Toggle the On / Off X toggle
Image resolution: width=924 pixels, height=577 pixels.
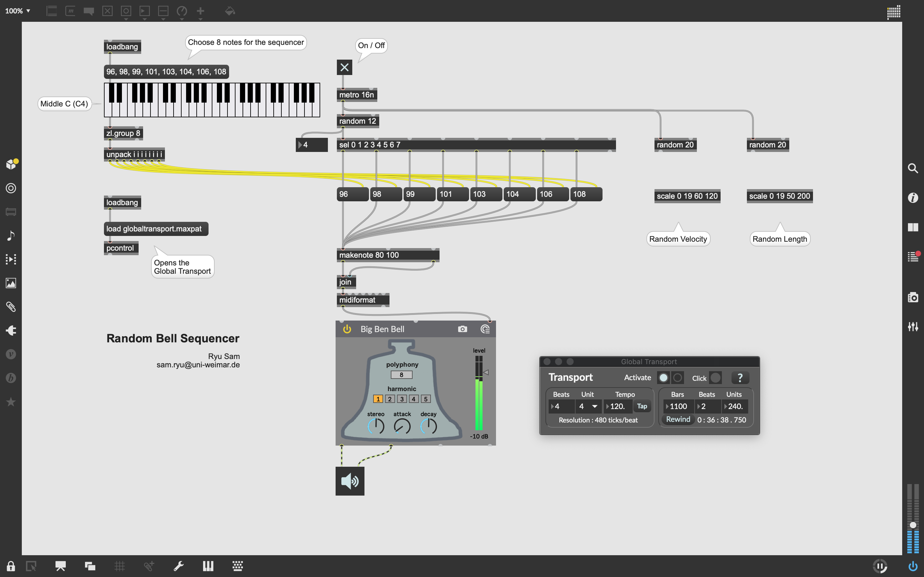344,68
